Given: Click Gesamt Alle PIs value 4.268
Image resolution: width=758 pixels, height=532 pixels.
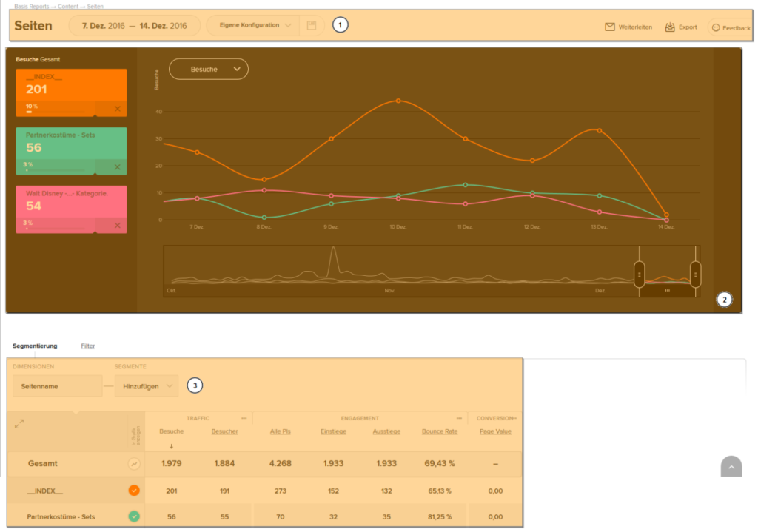Looking at the screenshot, I should tap(281, 463).
